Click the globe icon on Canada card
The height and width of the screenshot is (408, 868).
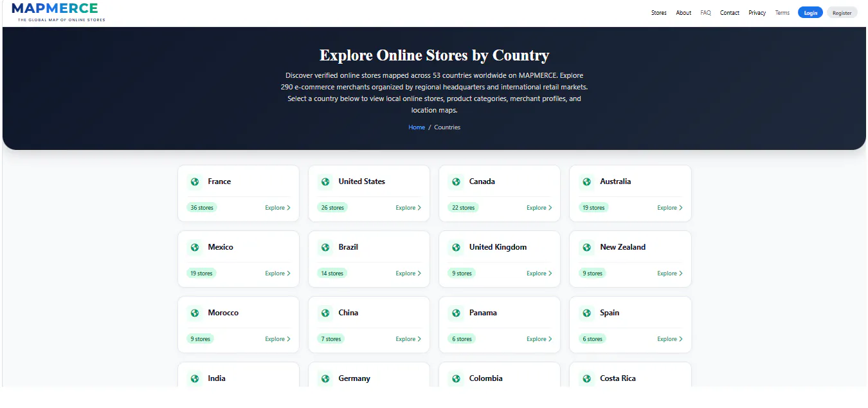coord(456,181)
